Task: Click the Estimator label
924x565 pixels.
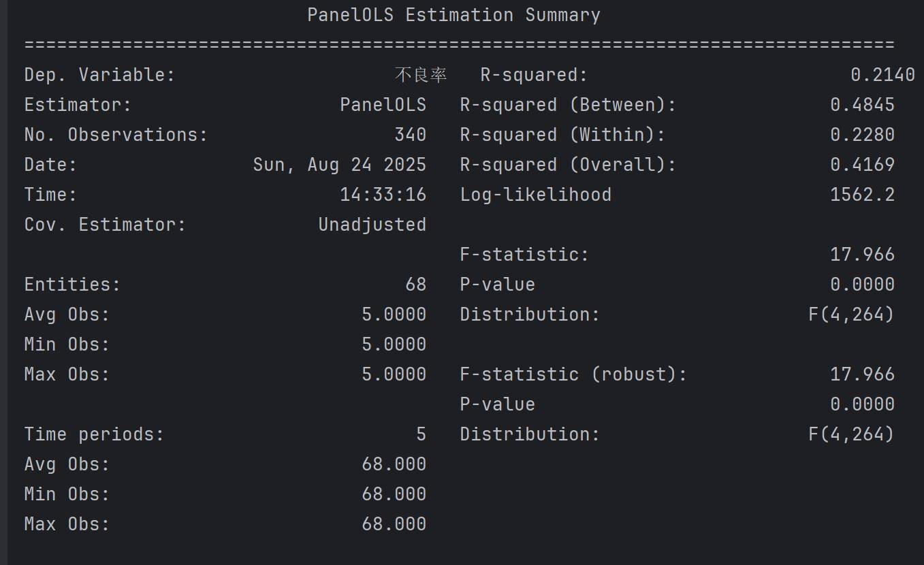Action: [78, 105]
